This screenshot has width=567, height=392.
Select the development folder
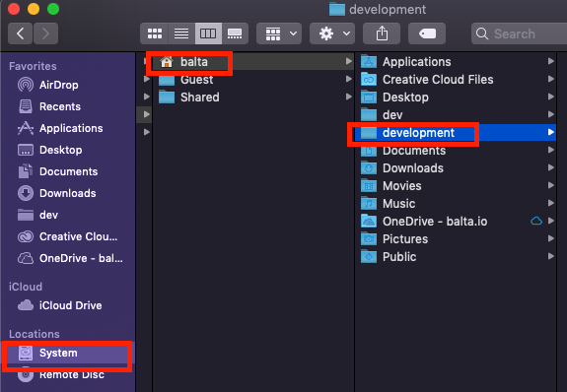pyautogui.click(x=456, y=133)
